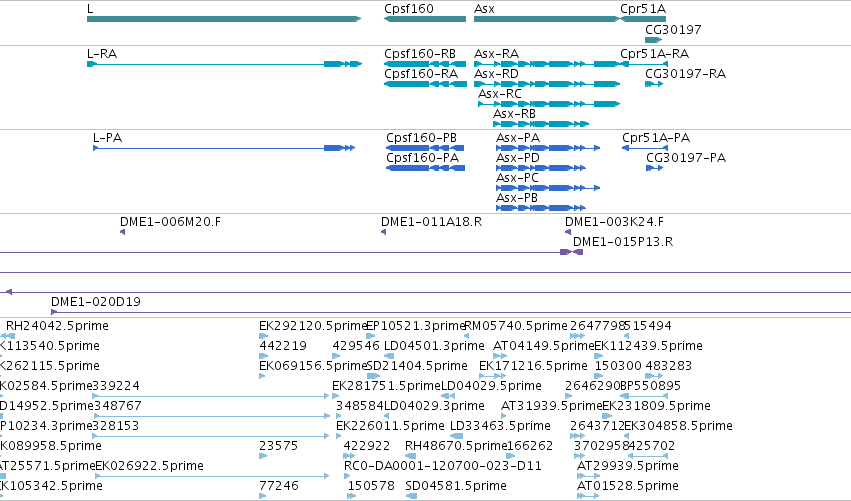Select BAC end DME1-015P13.R
This screenshot has width=851, height=501.
pyautogui.click(x=623, y=242)
